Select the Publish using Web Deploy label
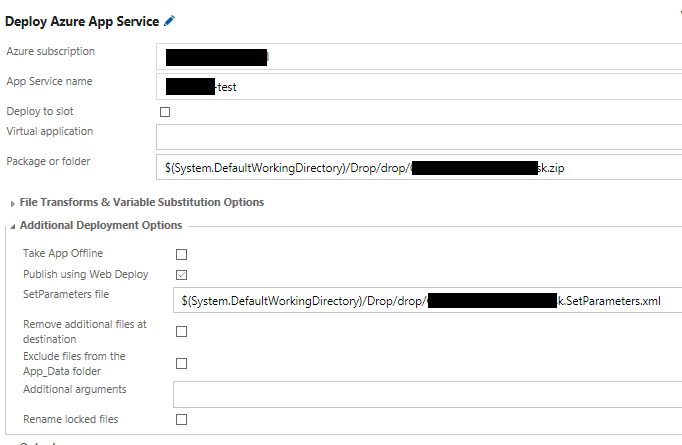The image size is (682, 445). tap(86, 274)
